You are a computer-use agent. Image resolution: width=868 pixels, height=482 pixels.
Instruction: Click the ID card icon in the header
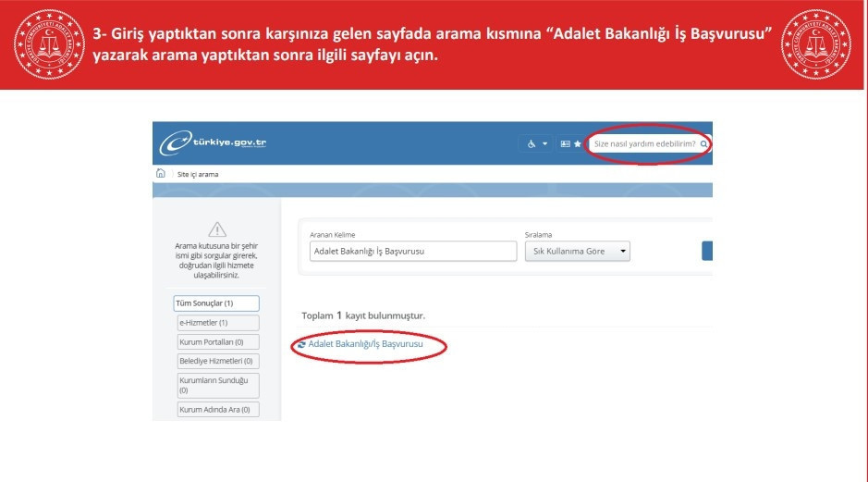(x=565, y=143)
